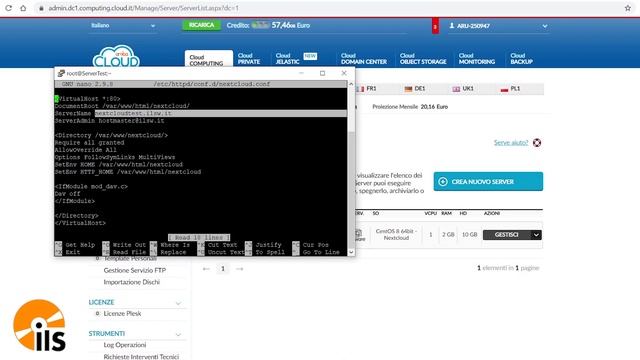Expand the GESTISCI dropdown arrow
The width and height of the screenshot is (640, 360).
[x=536, y=235]
